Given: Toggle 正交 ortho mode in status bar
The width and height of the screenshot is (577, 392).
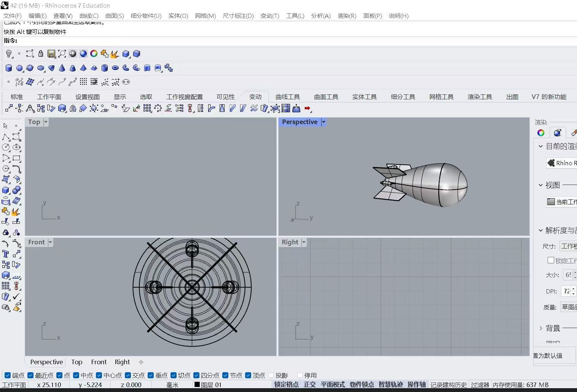Looking at the screenshot, I should point(309,384).
